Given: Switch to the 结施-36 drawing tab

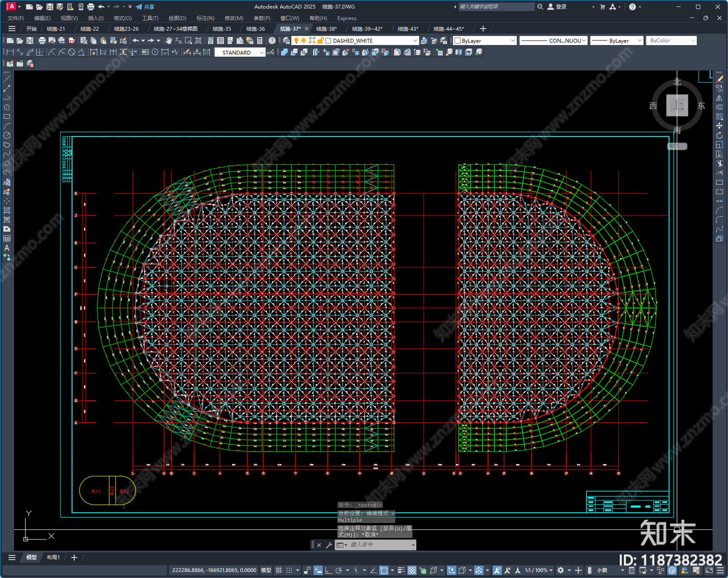Looking at the screenshot, I should click(x=256, y=29).
